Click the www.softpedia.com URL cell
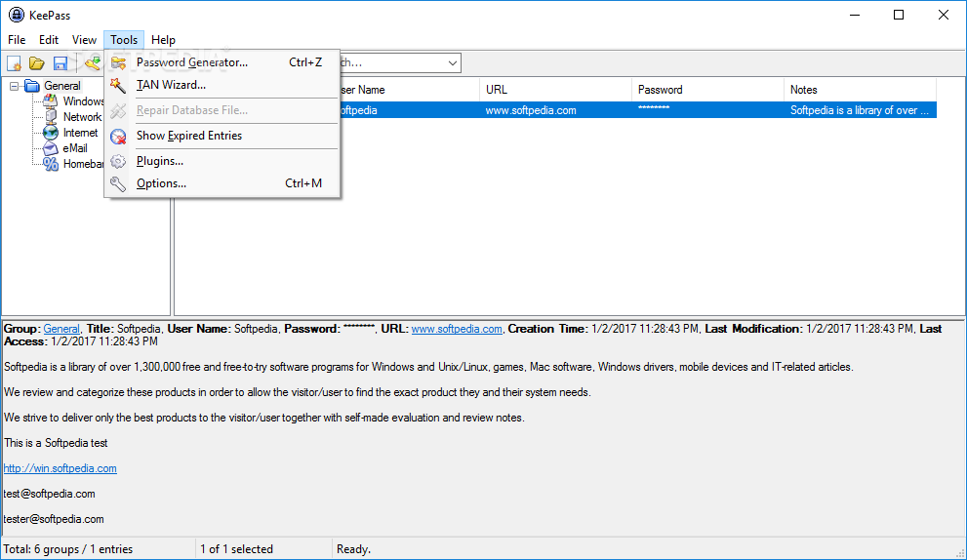This screenshot has height=560, width=967. [531, 110]
